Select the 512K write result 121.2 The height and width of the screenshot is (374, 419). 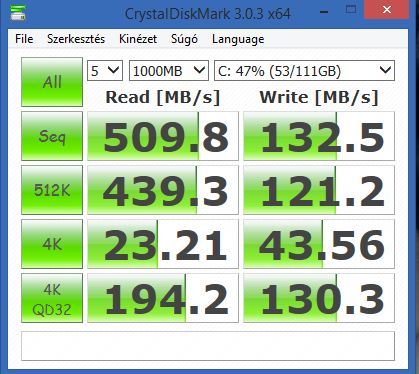319,190
